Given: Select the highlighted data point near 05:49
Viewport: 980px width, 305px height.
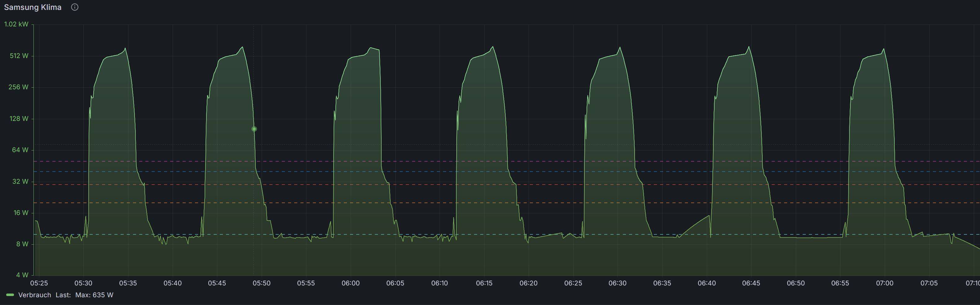Looking at the screenshot, I should coord(254,129).
